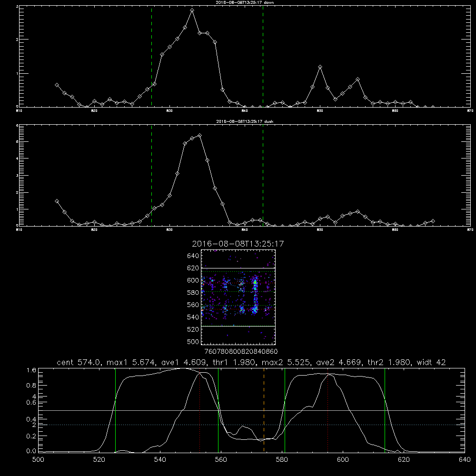The height and width of the screenshot is (476, 476).
Task: Click the 620 label on heatmap y-axis
Action: tap(193, 268)
